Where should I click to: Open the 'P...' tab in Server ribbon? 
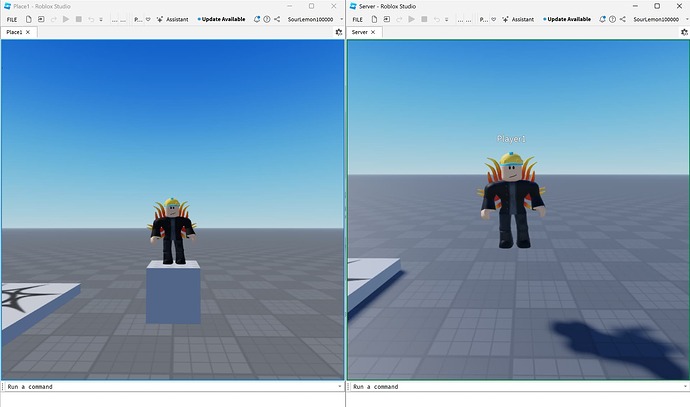click(483, 20)
